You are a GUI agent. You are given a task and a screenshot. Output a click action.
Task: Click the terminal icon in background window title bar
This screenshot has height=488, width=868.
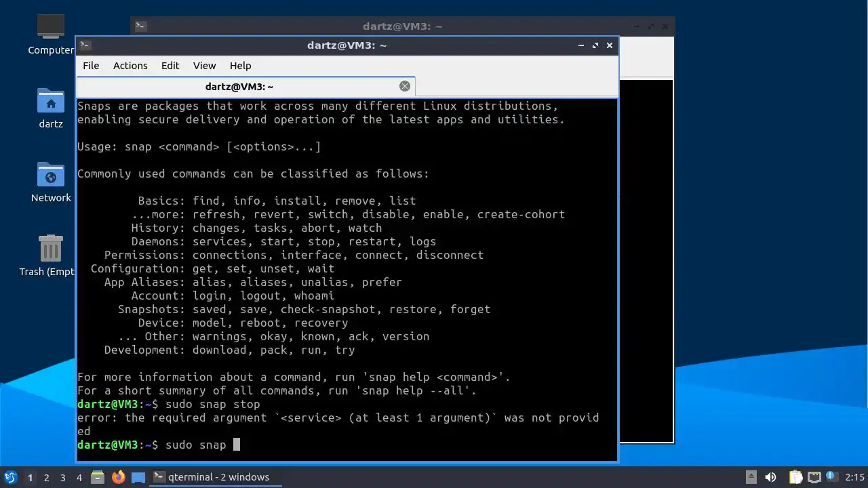140,26
